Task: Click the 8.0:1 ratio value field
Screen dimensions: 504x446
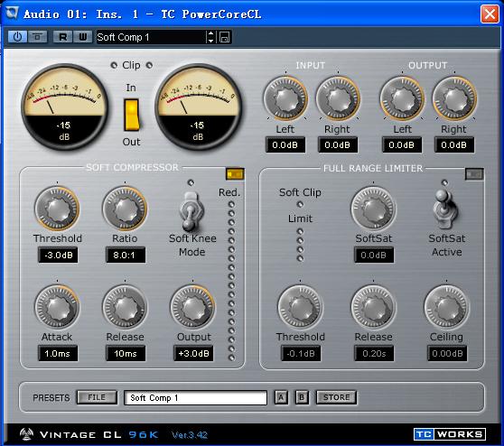Action: (126, 256)
